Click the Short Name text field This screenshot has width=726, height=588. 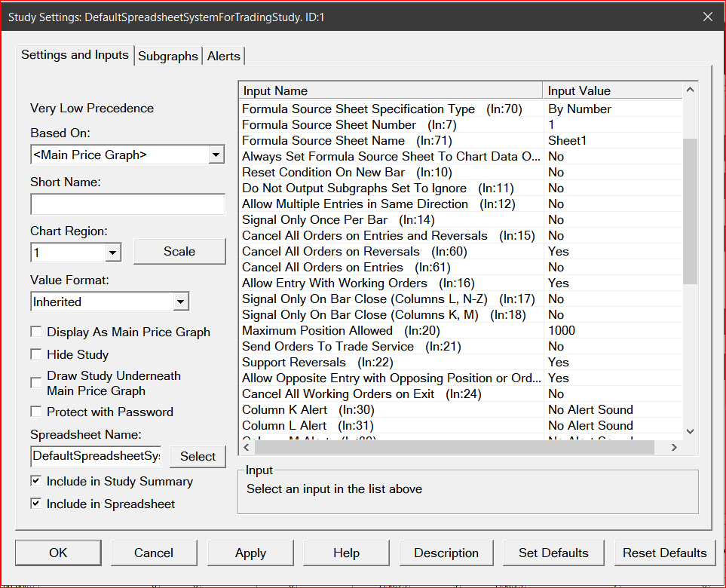(127, 204)
